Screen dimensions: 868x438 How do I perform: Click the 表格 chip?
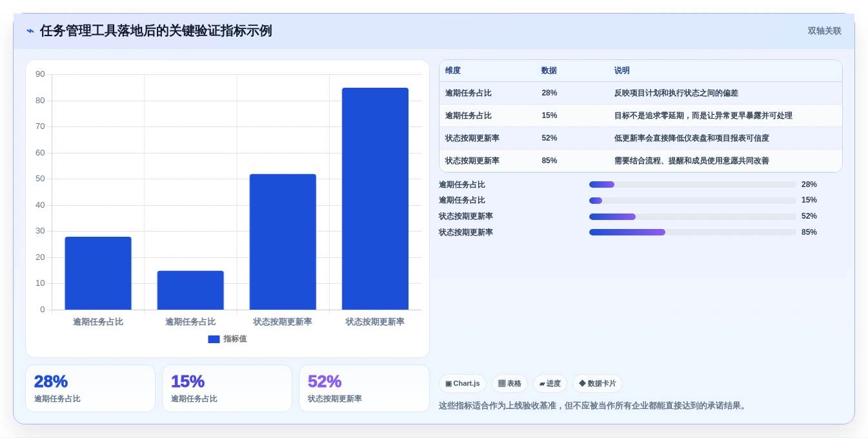point(510,384)
